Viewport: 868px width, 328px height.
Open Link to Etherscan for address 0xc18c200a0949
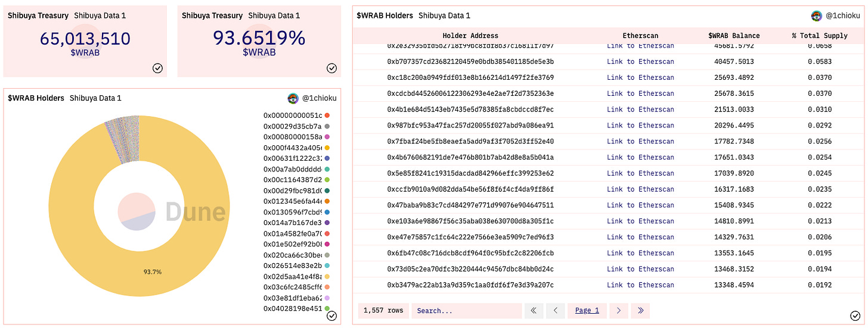[x=640, y=77]
